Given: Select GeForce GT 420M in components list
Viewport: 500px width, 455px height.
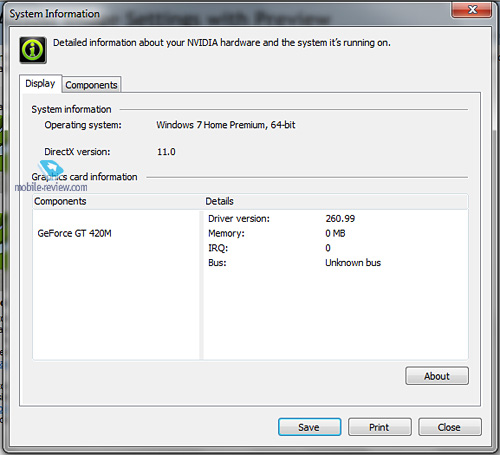Looking at the screenshot, I should coord(74,233).
